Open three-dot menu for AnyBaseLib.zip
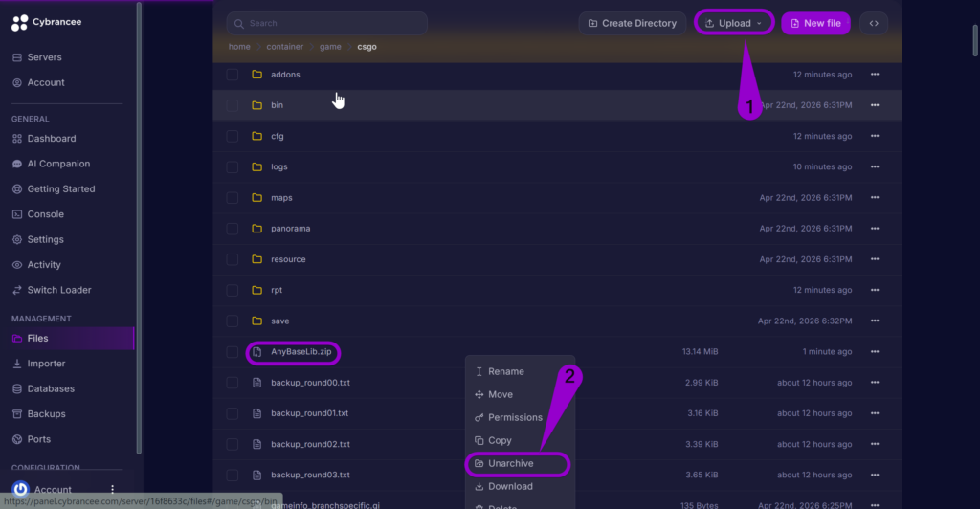This screenshot has height=509, width=980. click(875, 352)
